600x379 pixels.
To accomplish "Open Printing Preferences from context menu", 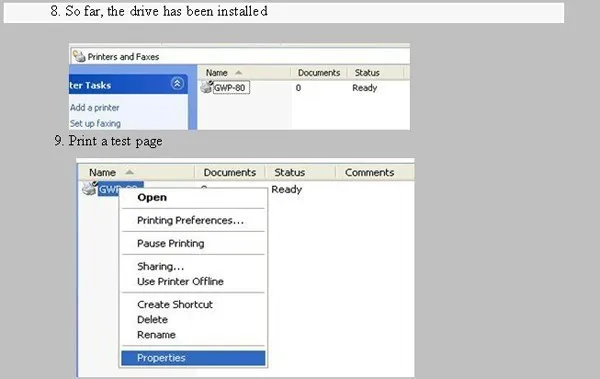I will pyautogui.click(x=190, y=221).
